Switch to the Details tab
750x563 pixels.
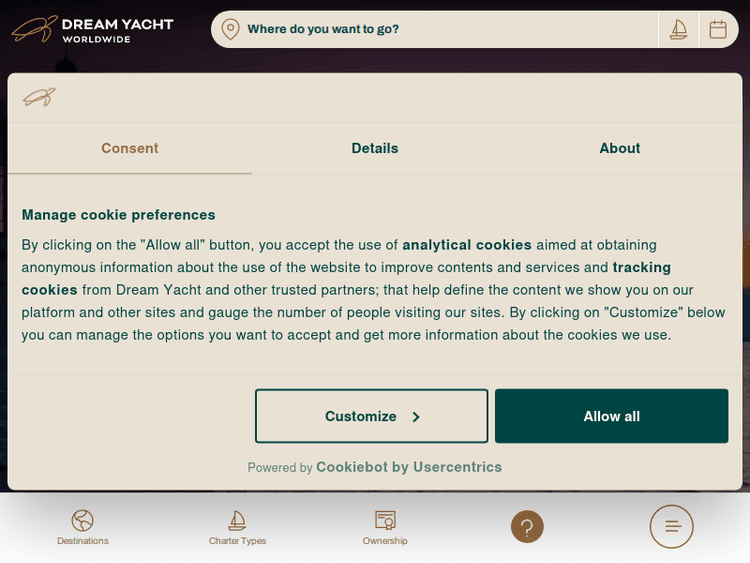375,148
